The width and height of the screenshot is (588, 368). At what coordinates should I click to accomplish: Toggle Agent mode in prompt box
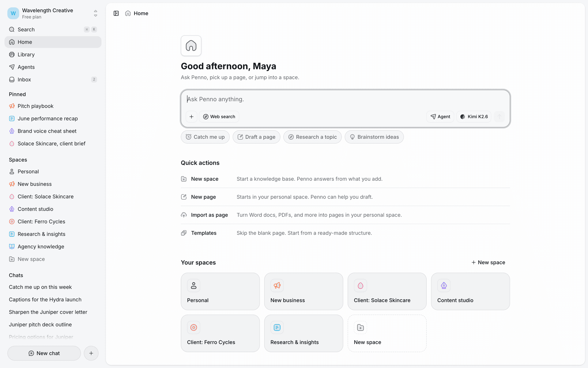[440, 117]
